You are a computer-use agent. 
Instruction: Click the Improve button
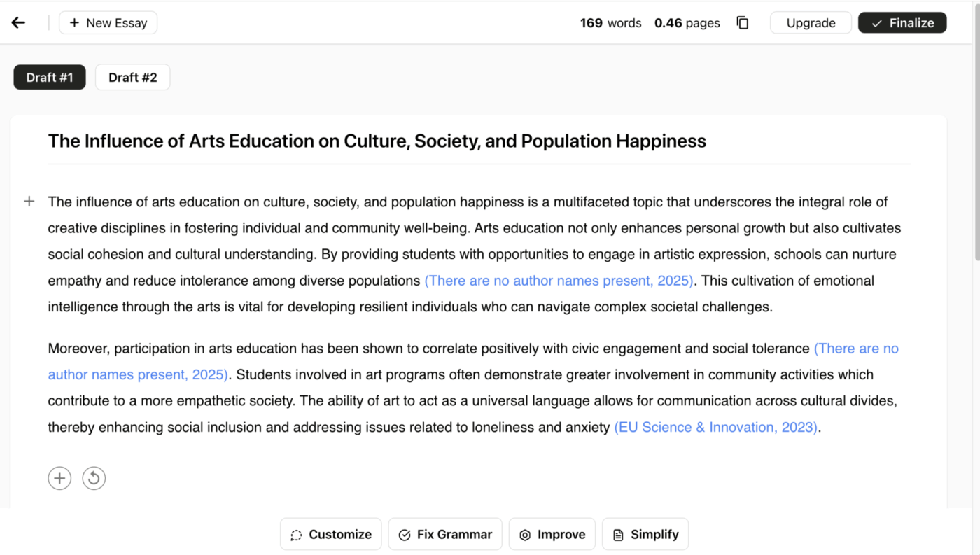coord(552,534)
